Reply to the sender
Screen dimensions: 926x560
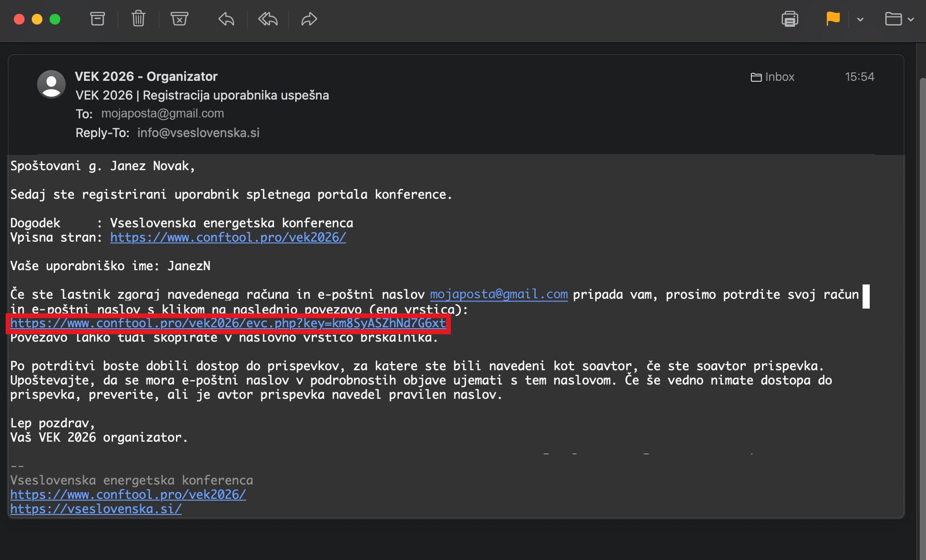click(x=226, y=19)
